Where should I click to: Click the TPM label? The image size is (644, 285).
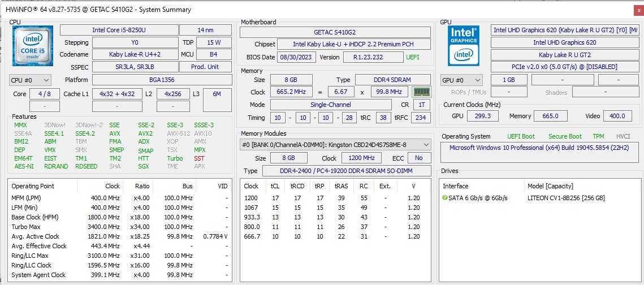coord(598,136)
